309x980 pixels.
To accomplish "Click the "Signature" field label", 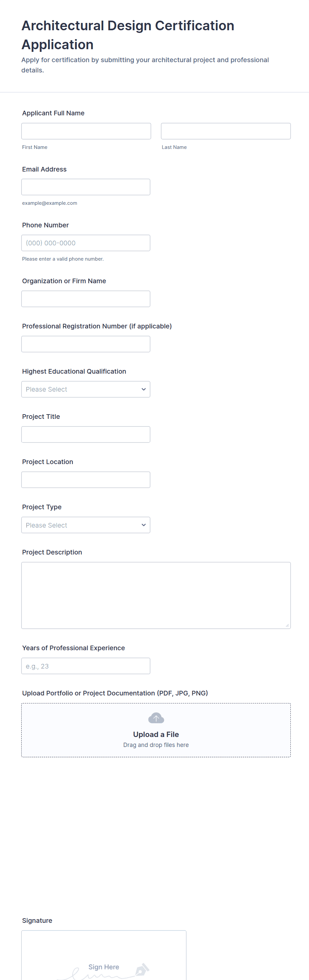I will coord(37,920).
